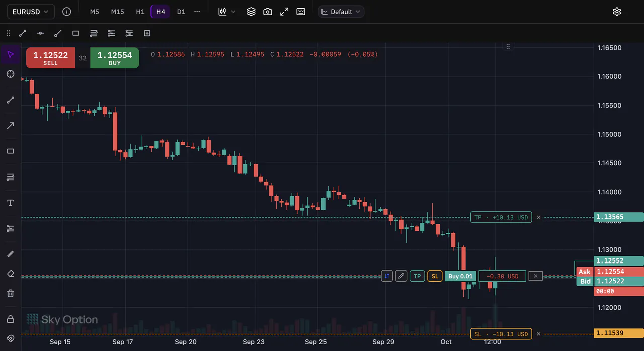Select the Fibonacci retracement tool in drawing bar
644x351 pixels.
(94, 33)
